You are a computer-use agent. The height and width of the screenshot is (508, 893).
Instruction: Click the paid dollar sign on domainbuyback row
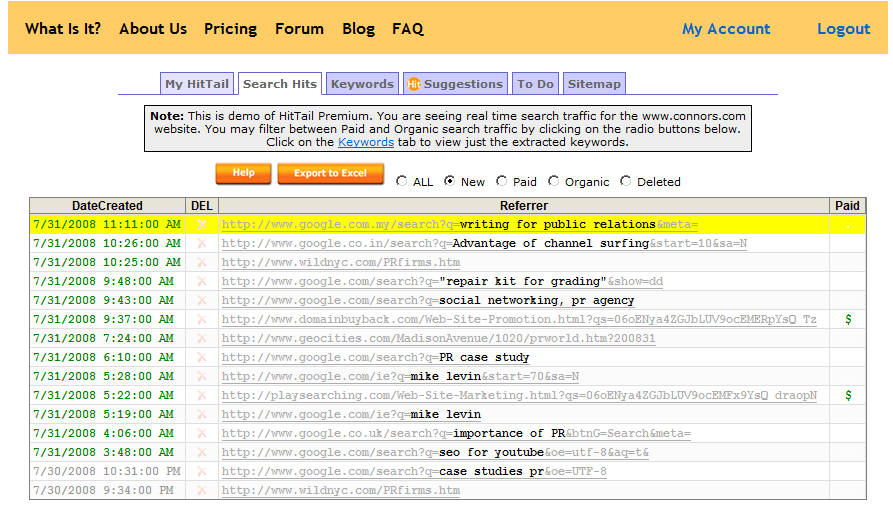[x=848, y=319]
